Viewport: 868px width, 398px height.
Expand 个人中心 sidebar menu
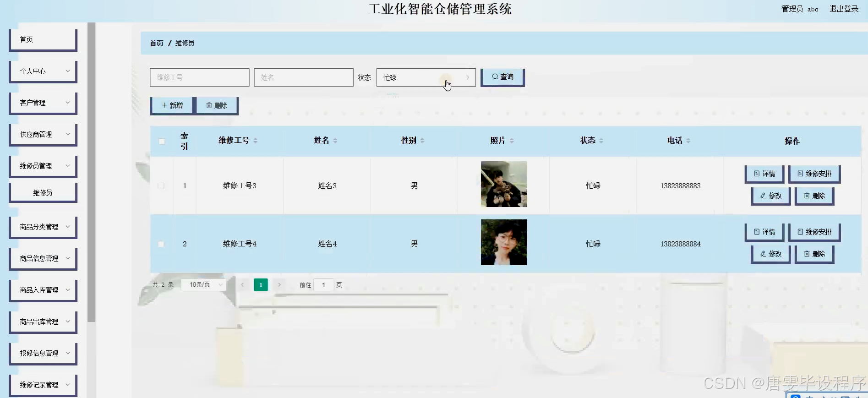[43, 71]
